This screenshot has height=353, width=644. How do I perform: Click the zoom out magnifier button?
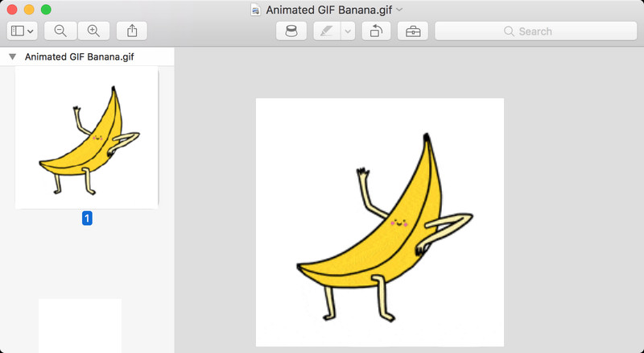60,31
